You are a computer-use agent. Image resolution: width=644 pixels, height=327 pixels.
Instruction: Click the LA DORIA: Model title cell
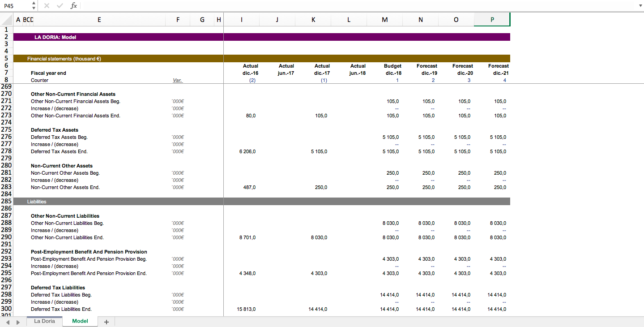point(55,37)
